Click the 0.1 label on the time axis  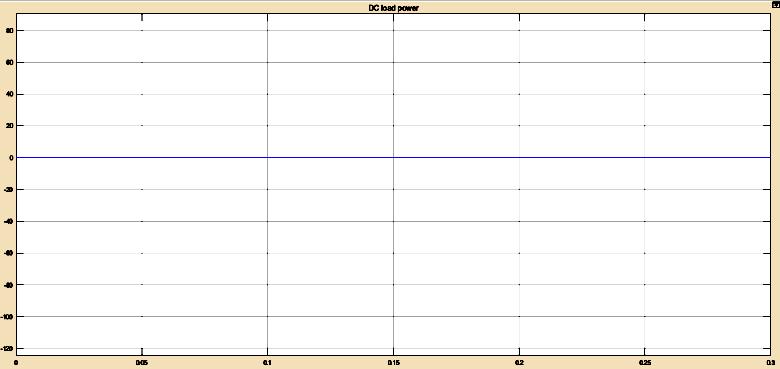click(268, 363)
